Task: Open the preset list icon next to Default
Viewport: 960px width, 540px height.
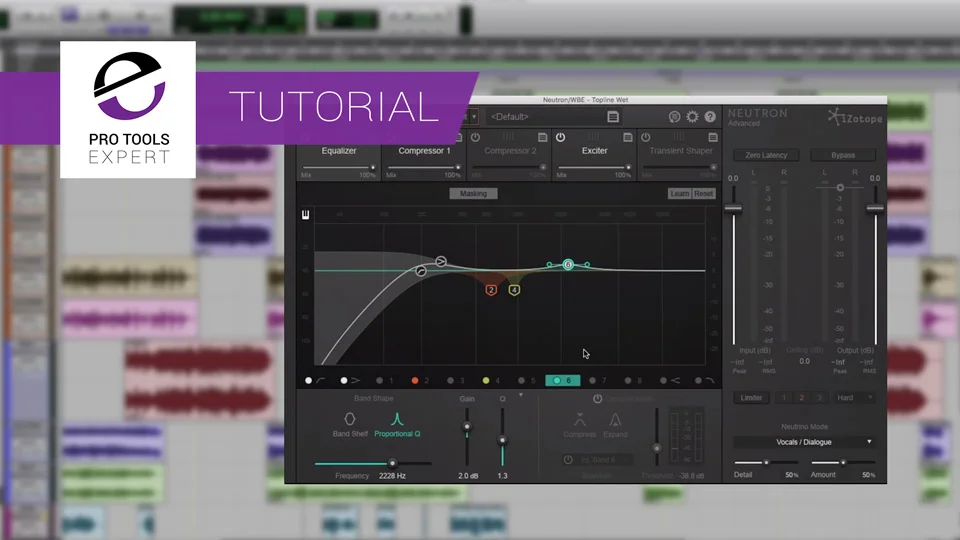Action: point(613,117)
